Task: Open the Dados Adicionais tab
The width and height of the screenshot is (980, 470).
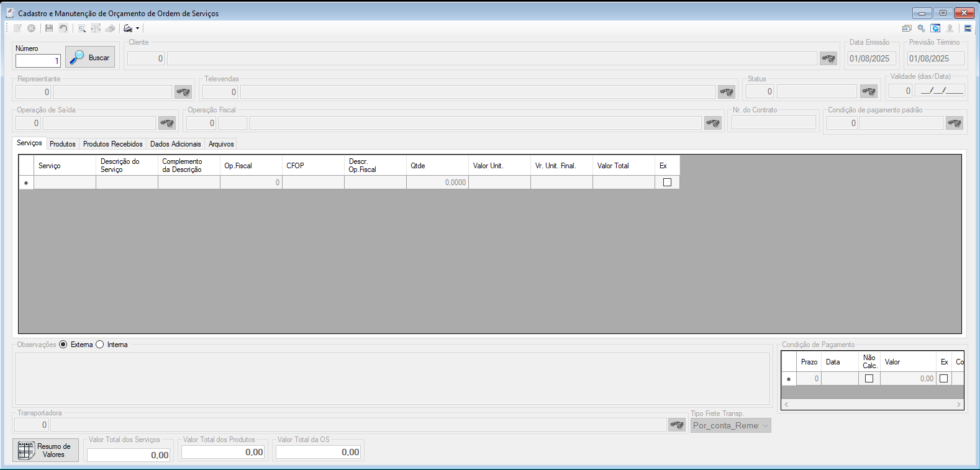Action: [x=176, y=144]
